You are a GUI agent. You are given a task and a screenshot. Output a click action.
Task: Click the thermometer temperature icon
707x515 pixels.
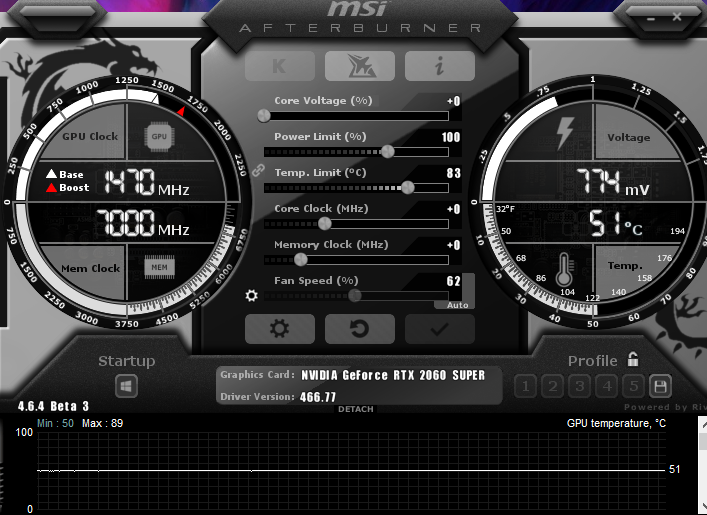pyautogui.click(x=564, y=269)
